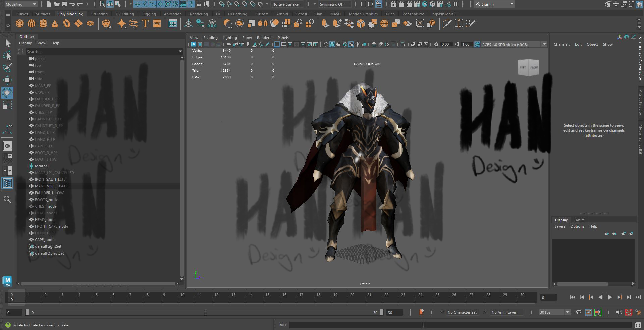This screenshot has width=644, height=330.
Task: Click the Outliner horizontal scrollbar
Action: pos(98,283)
